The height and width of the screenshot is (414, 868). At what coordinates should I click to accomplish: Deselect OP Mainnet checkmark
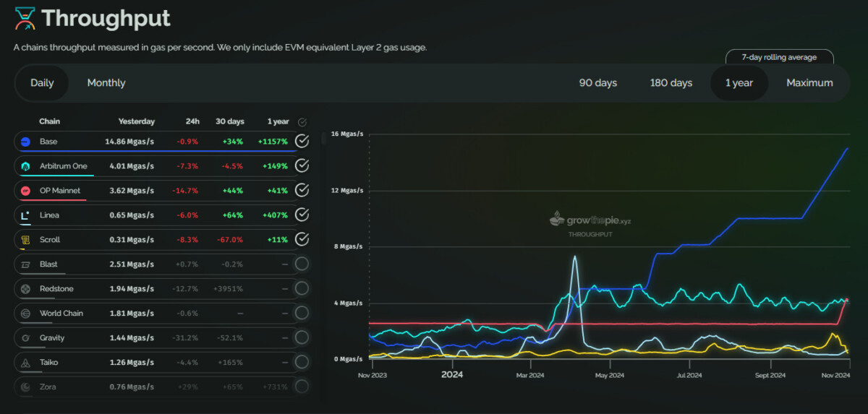pos(302,191)
